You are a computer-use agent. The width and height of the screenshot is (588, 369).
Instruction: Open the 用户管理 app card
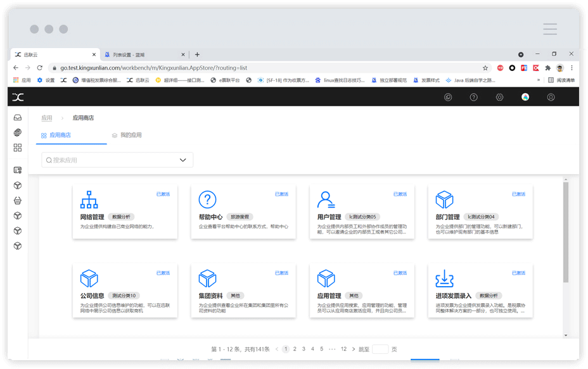click(362, 211)
